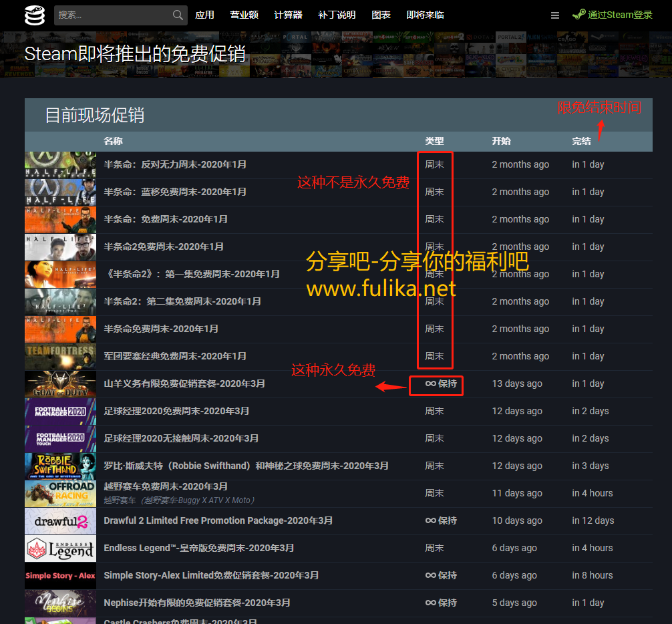Image resolution: width=672 pixels, height=624 pixels.
Task: Open 足球经理2020无接触周末 link
Action: click(x=181, y=439)
